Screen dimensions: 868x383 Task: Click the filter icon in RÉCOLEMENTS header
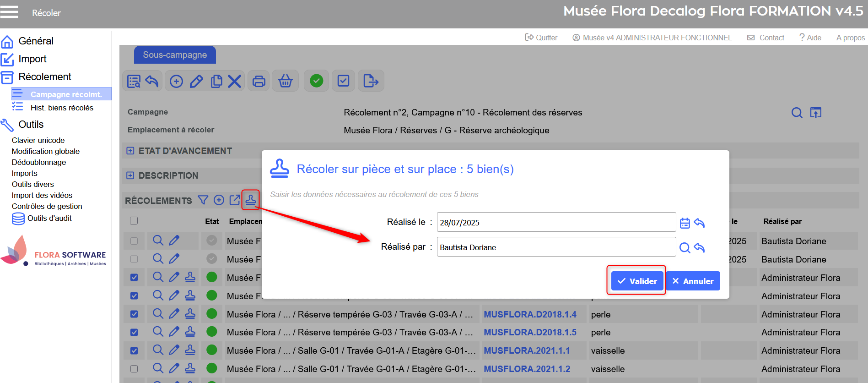coord(203,200)
